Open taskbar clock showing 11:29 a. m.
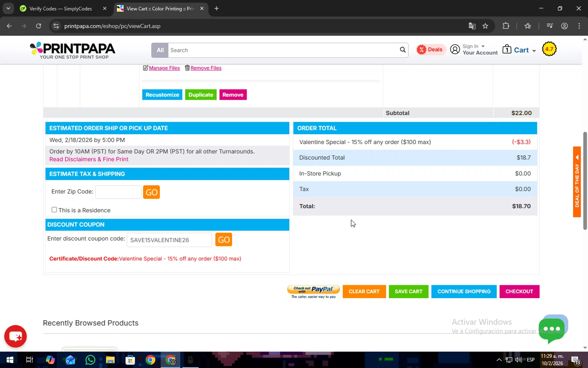 552,360
